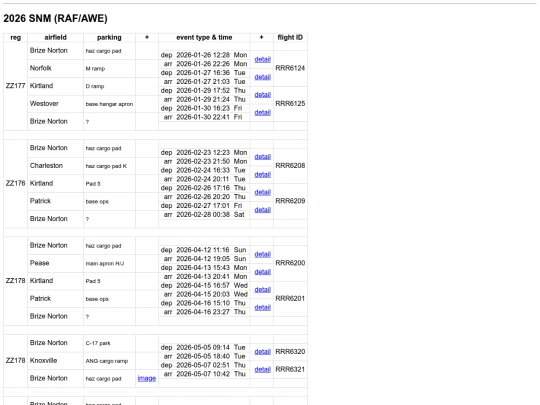Viewport: 540px width, 405px height.
Task: Click the 'dep 2026-02-23 12:23 Mon' row
Action: point(204,153)
